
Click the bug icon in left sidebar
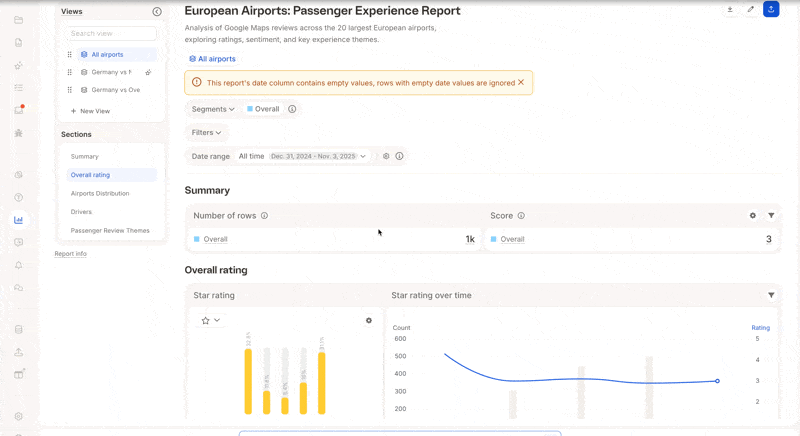[18, 133]
